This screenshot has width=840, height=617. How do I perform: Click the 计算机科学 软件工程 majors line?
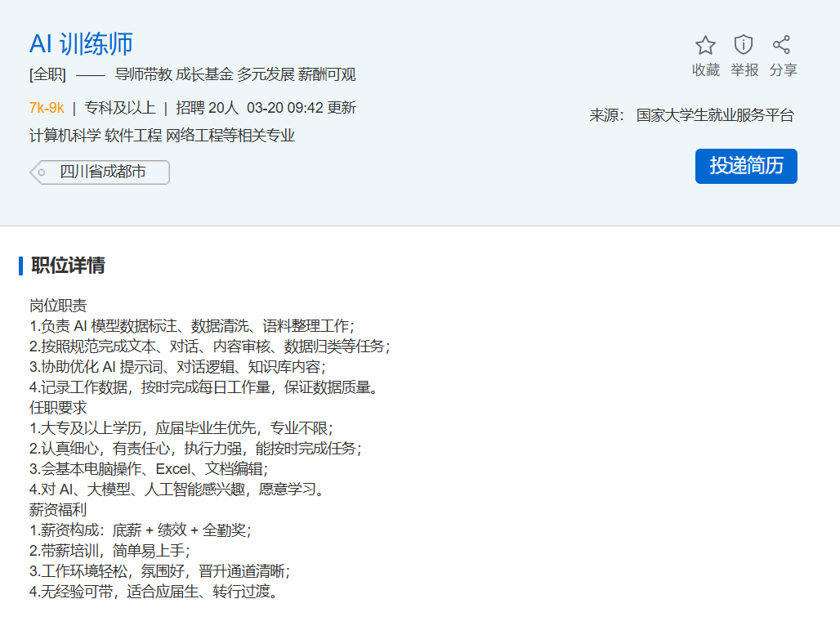coord(162,136)
